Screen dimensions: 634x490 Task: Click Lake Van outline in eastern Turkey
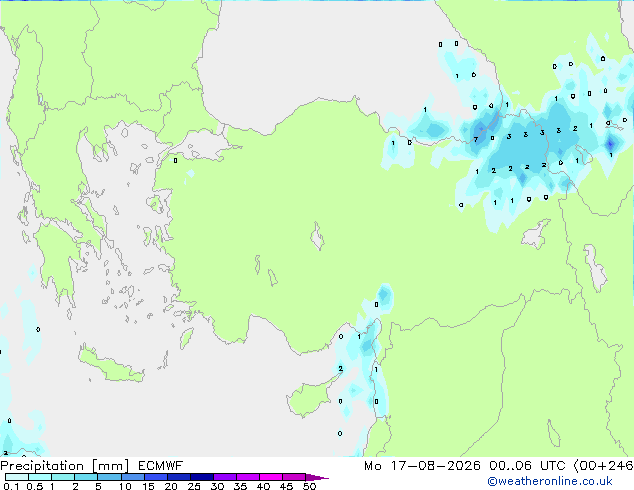click(536, 234)
